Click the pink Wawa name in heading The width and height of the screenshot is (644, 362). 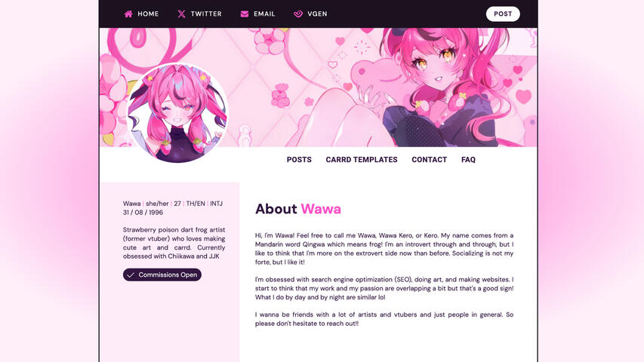[x=321, y=209]
